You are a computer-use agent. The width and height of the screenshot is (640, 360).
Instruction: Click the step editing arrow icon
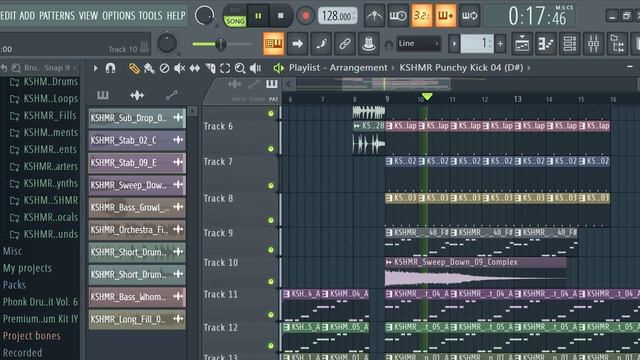coord(298,43)
